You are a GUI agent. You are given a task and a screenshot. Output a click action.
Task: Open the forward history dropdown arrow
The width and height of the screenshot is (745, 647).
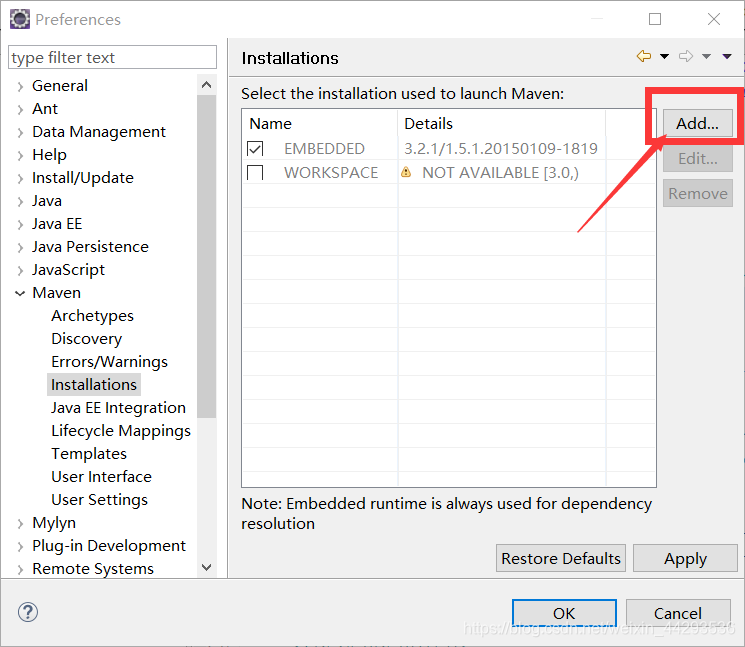coord(707,57)
